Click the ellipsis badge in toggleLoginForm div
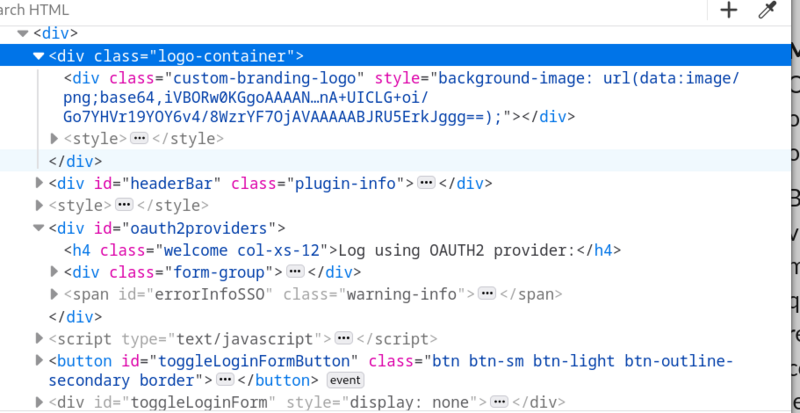The width and height of the screenshot is (800, 413). 499,402
